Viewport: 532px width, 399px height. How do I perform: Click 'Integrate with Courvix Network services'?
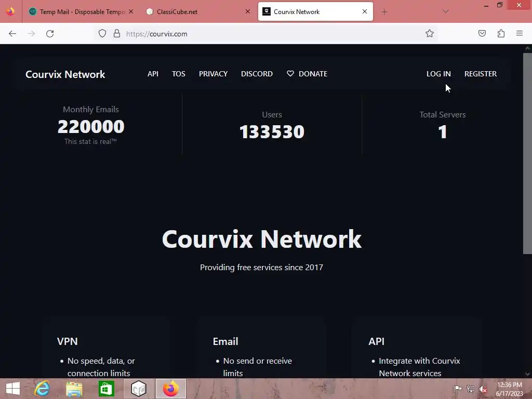[x=419, y=367]
